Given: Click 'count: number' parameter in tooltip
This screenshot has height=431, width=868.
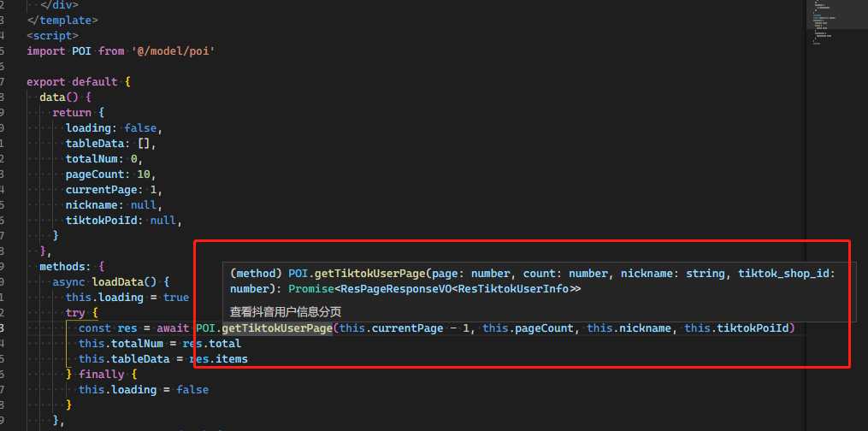Looking at the screenshot, I should [564, 274].
